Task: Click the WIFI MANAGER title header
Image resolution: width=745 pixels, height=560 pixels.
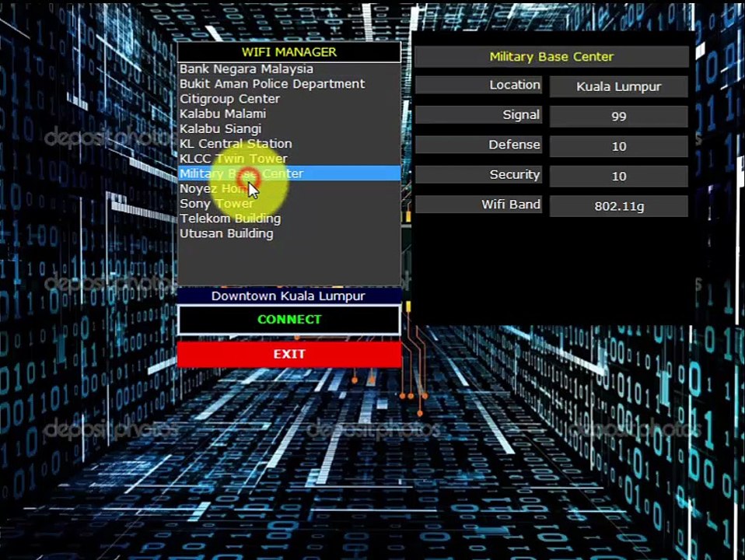Action: tap(289, 52)
